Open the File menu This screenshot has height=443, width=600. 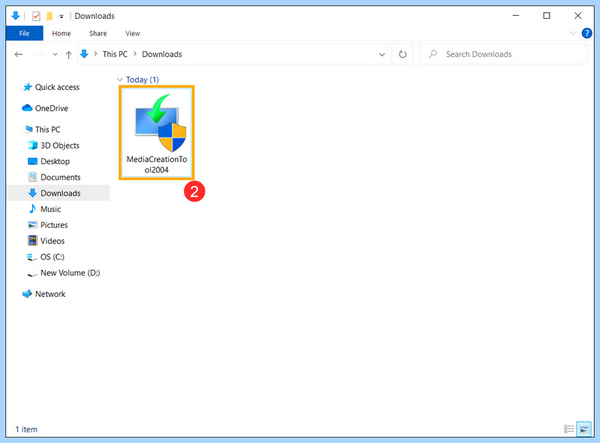pyautogui.click(x=24, y=33)
